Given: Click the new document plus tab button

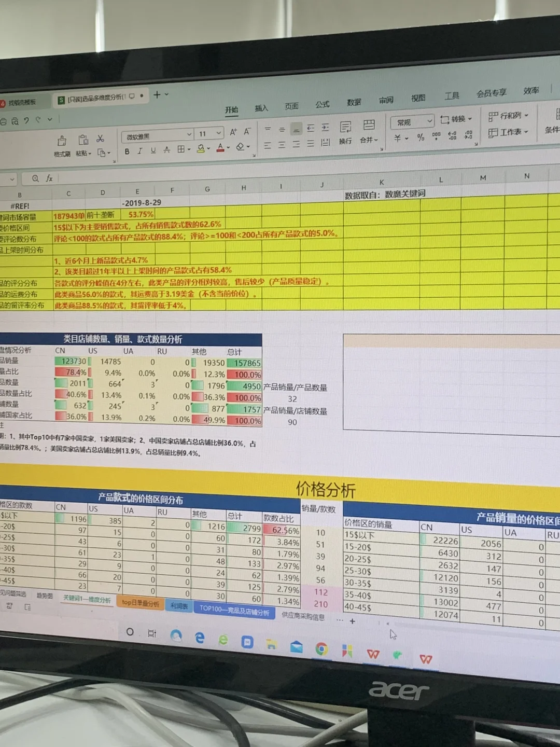Looking at the screenshot, I should [157, 94].
